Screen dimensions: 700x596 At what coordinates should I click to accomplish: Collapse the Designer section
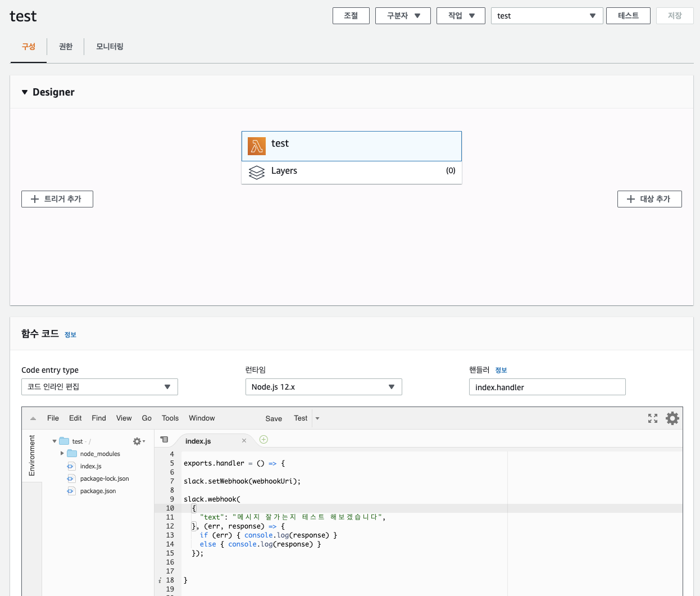tap(25, 92)
